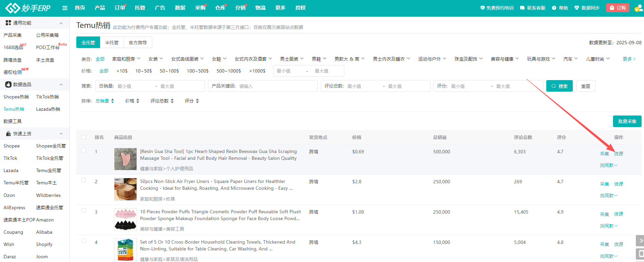Expand 男士服装 category dropdown
Viewport: 644px width, 262px height.
[292, 59]
